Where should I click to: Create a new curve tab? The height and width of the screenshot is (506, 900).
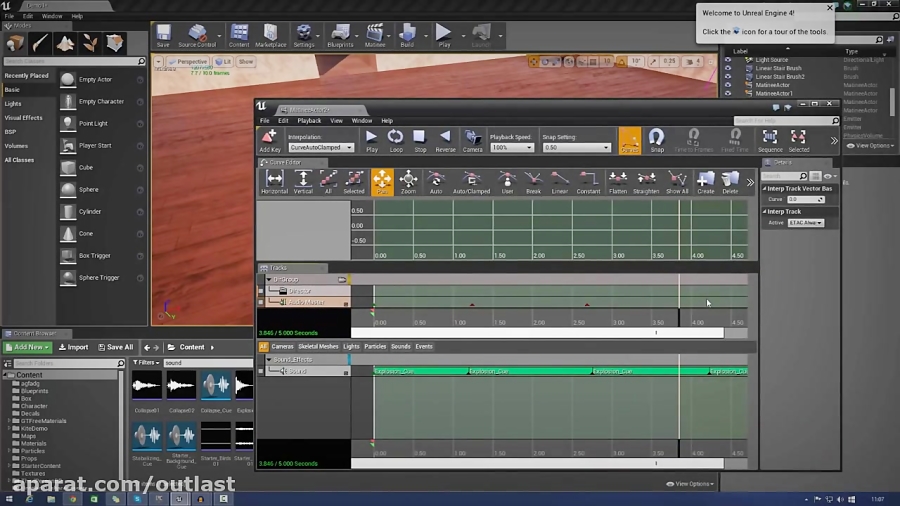[705, 182]
